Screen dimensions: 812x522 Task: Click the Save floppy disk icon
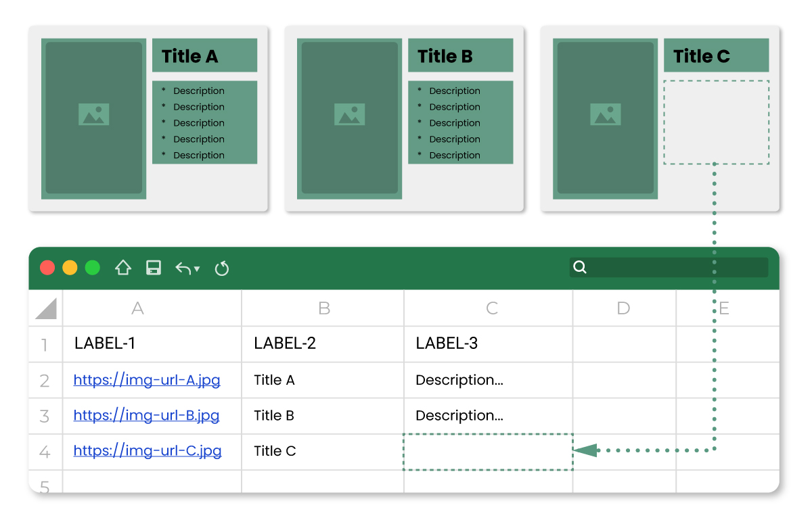coord(154,268)
